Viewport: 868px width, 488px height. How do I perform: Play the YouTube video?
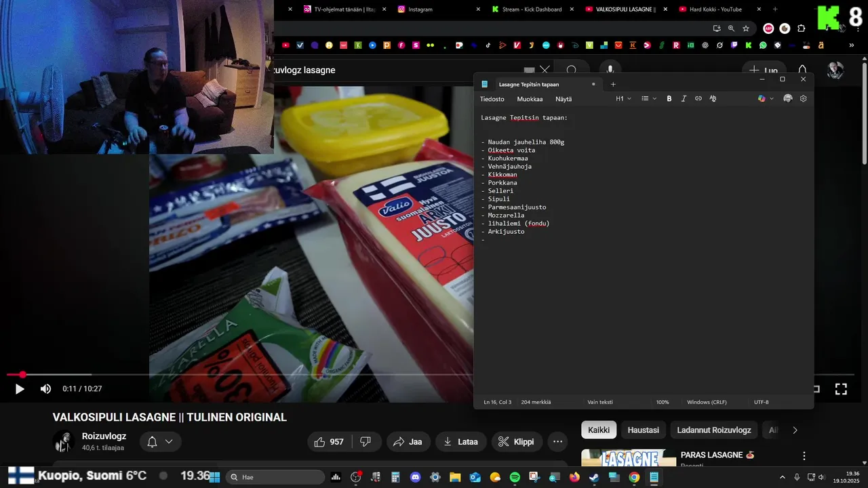click(20, 389)
